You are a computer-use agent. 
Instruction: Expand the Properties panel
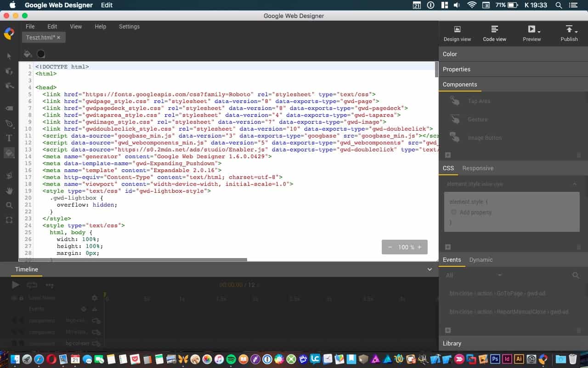click(x=513, y=69)
